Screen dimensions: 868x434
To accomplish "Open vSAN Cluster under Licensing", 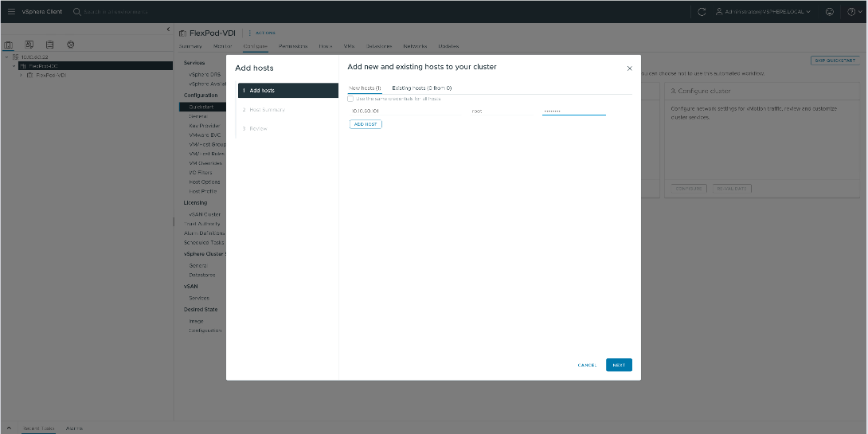I will (205, 214).
